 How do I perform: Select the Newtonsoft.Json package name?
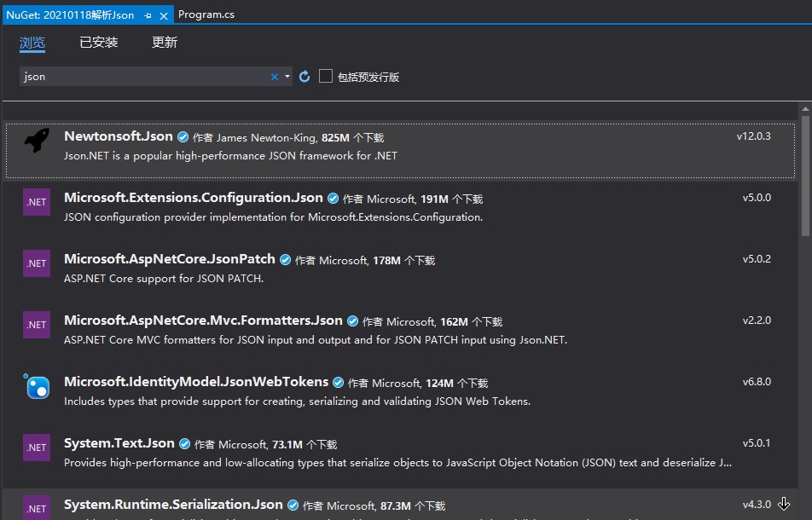pos(119,136)
